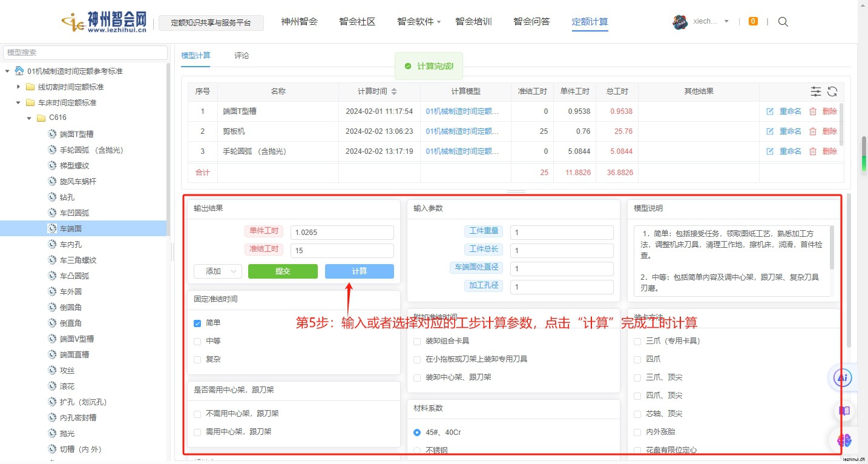Image resolution: width=868 pixels, height=464 pixels.
Task: Click the 模型搜索 search field
Action: 85,53
